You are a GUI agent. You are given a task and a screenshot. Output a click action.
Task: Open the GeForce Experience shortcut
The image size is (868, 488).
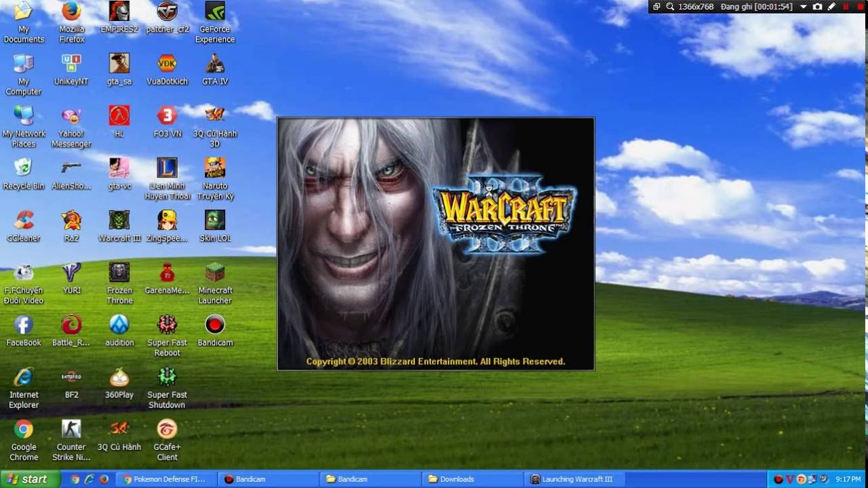click(215, 22)
